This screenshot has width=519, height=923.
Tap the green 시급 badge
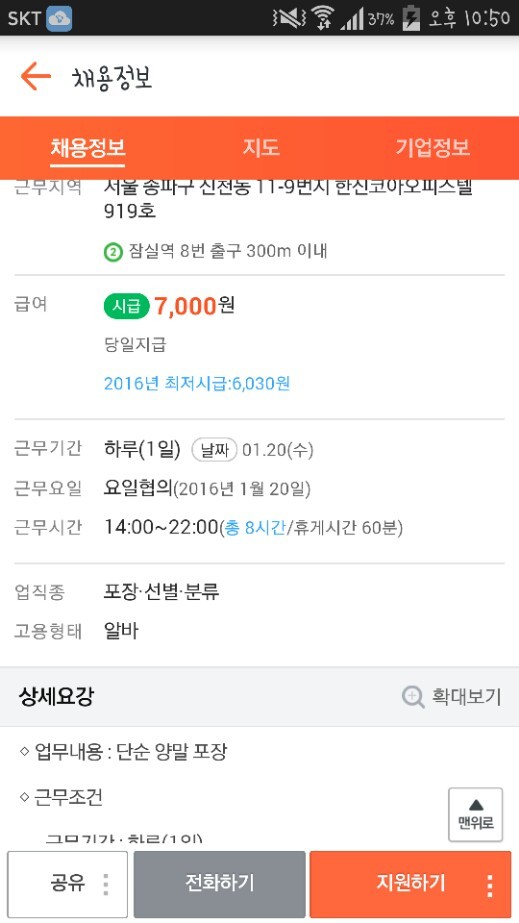point(126,307)
